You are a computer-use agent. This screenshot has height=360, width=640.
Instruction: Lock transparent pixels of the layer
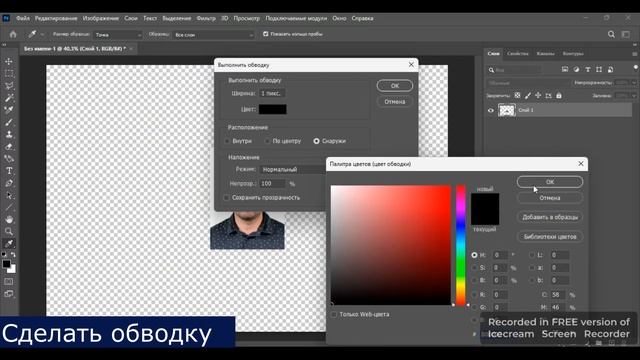click(x=517, y=96)
